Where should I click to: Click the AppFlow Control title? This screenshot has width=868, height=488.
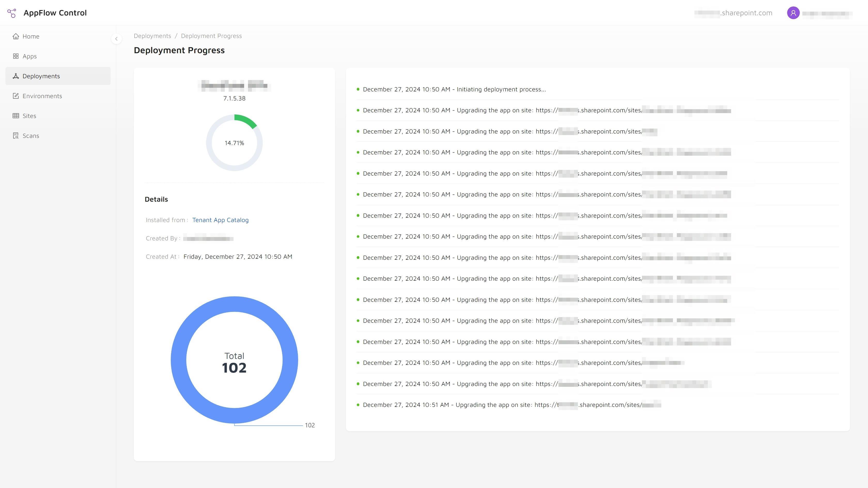(55, 13)
